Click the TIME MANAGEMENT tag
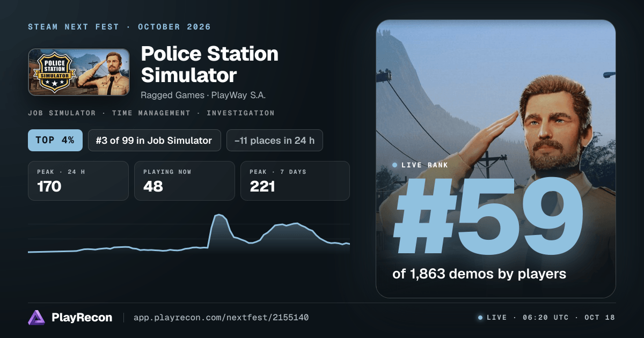Screen dimensions: 644x338 tap(151, 113)
